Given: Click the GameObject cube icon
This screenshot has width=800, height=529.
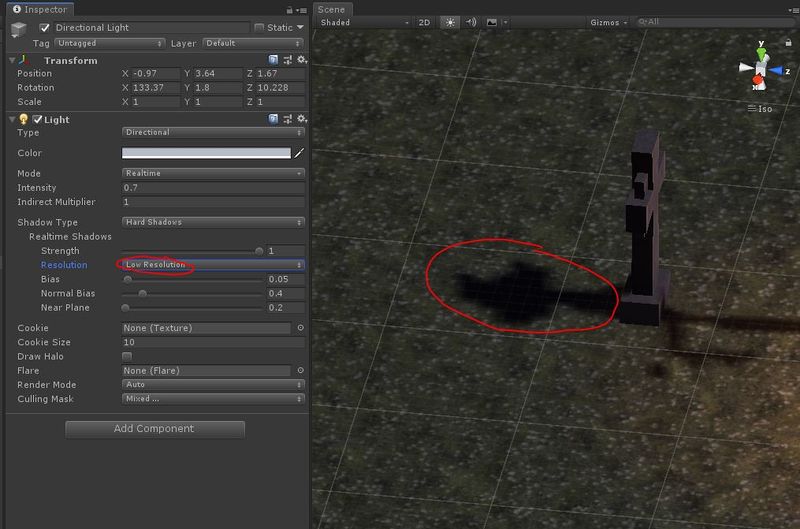Looking at the screenshot, I should 19,29.
